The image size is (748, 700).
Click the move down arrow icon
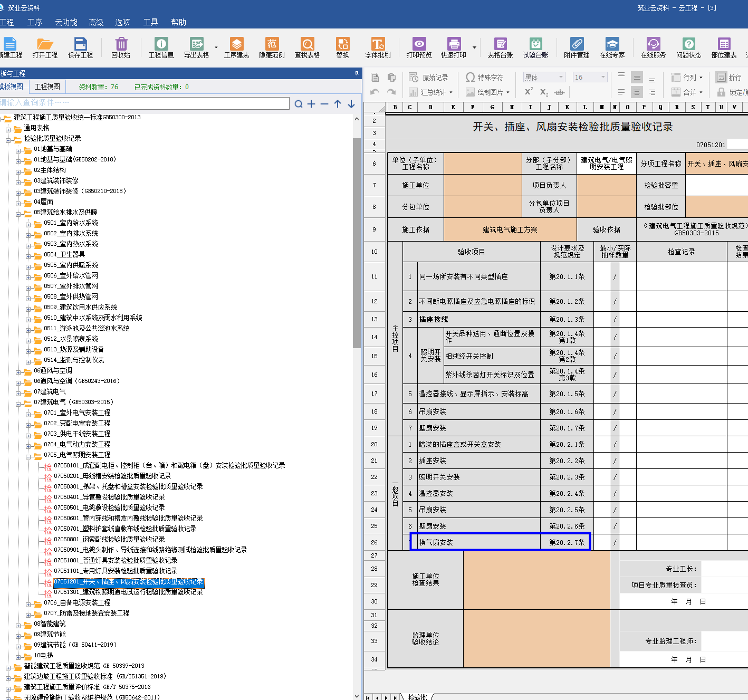point(351,104)
